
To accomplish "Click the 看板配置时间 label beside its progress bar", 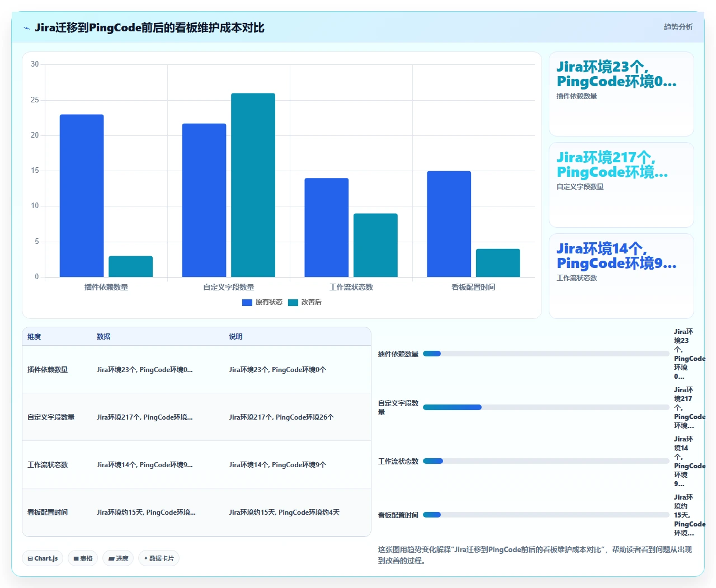I will pyautogui.click(x=398, y=515).
